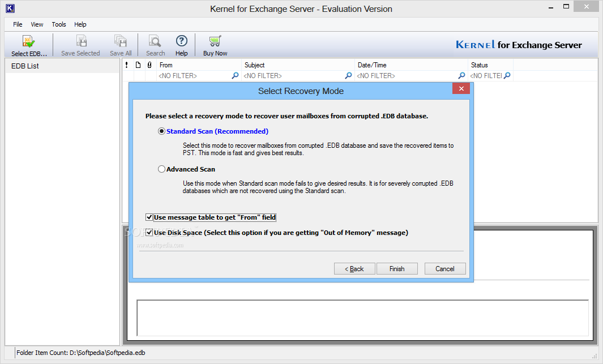Click the Back button in the dialog
The height and width of the screenshot is (364, 603).
pos(354,269)
